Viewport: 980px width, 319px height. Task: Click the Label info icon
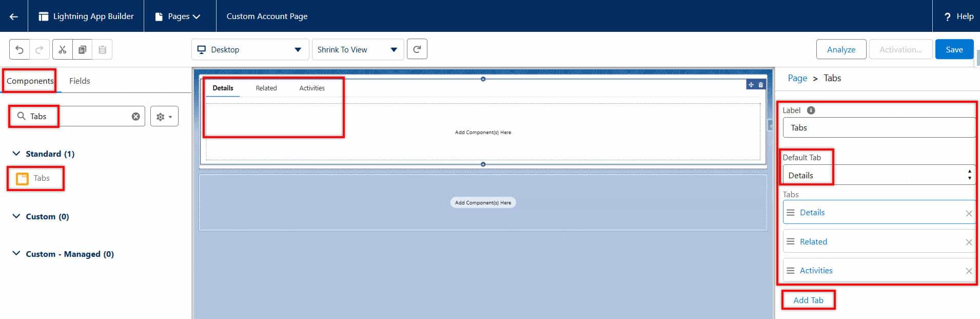click(811, 110)
